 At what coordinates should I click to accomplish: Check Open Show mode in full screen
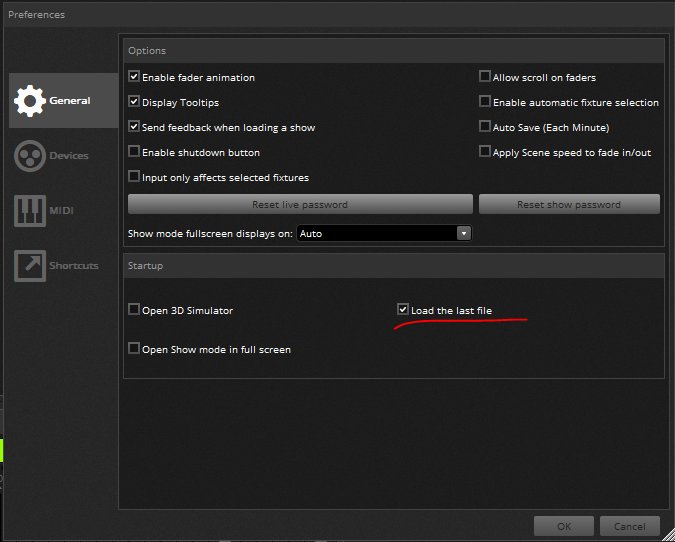tap(134, 348)
